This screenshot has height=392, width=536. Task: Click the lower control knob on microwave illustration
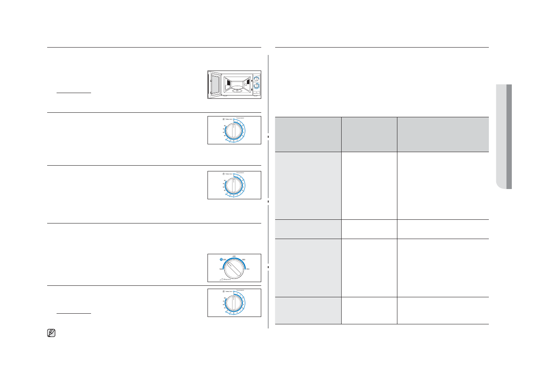pos(256,86)
